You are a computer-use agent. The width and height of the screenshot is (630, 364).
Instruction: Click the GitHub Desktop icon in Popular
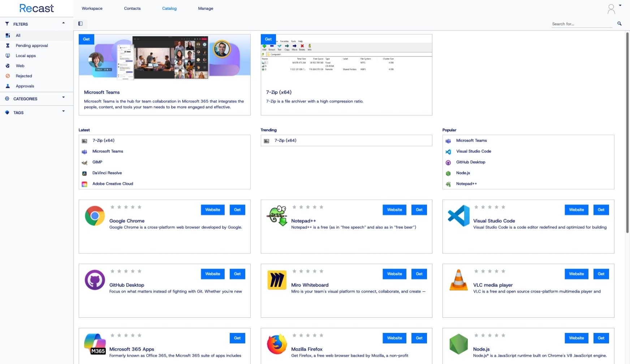point(448,163)
